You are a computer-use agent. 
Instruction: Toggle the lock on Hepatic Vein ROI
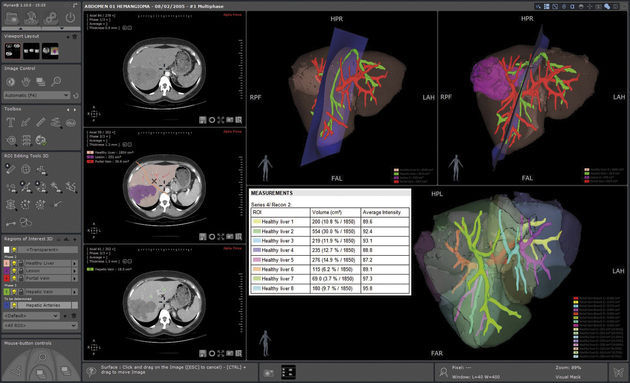(21, 292)
